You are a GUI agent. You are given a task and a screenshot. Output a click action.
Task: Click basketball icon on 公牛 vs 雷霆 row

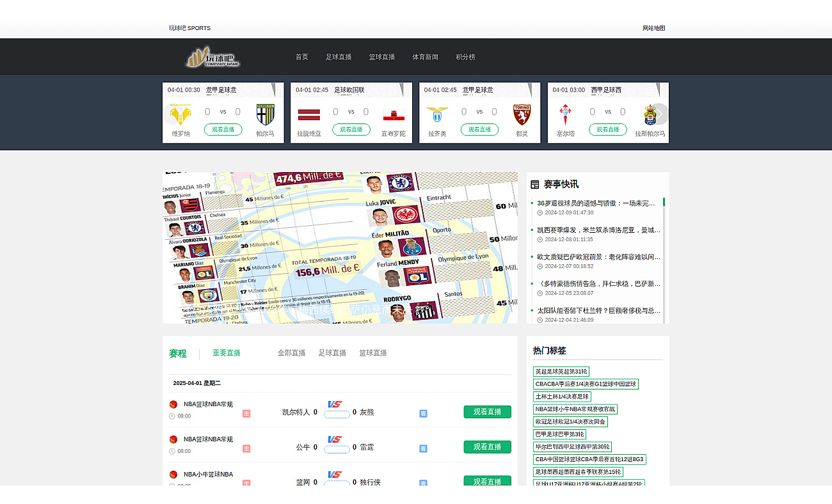[173, 439]
